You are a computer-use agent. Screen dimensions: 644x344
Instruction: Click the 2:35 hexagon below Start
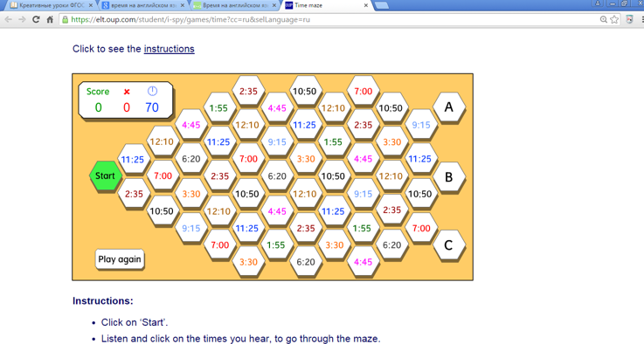point(134,194)
